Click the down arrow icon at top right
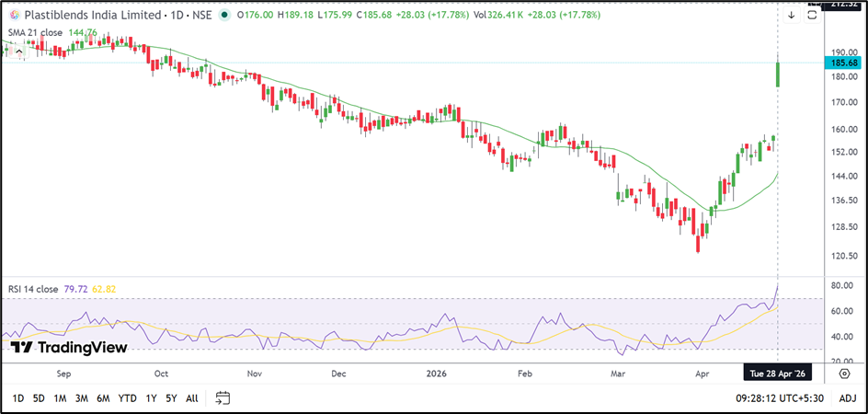 [791, 15]
